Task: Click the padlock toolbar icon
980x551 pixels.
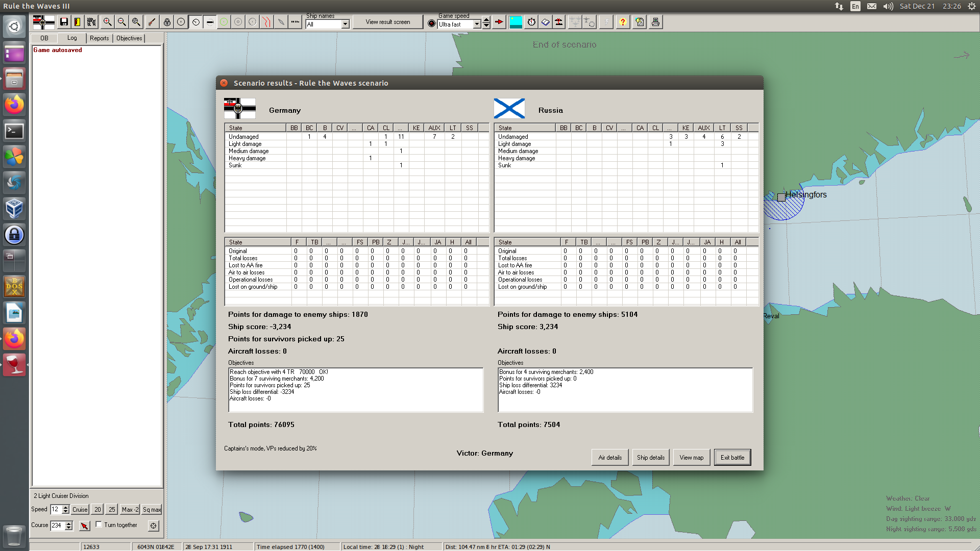Action: 167,22
